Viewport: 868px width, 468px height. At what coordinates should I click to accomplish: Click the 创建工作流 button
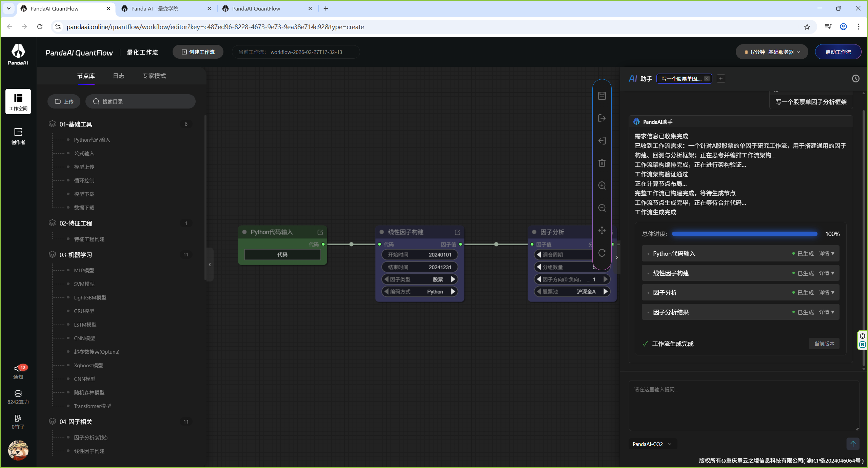198,52
